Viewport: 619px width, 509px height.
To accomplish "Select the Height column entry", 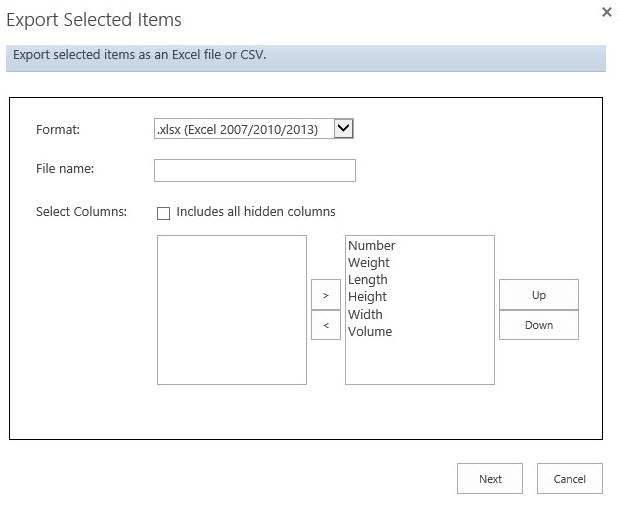I will 367,297.
